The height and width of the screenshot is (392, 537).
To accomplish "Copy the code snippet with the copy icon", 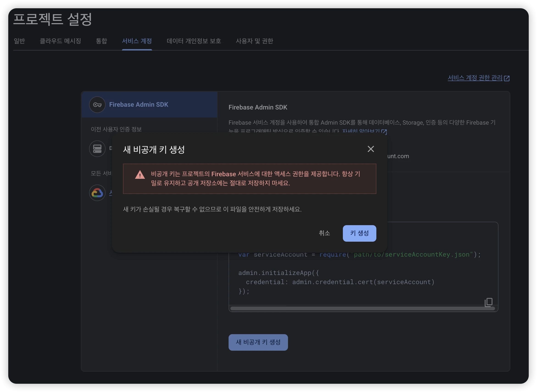I will pyautogui.click(x=488, y=302).
